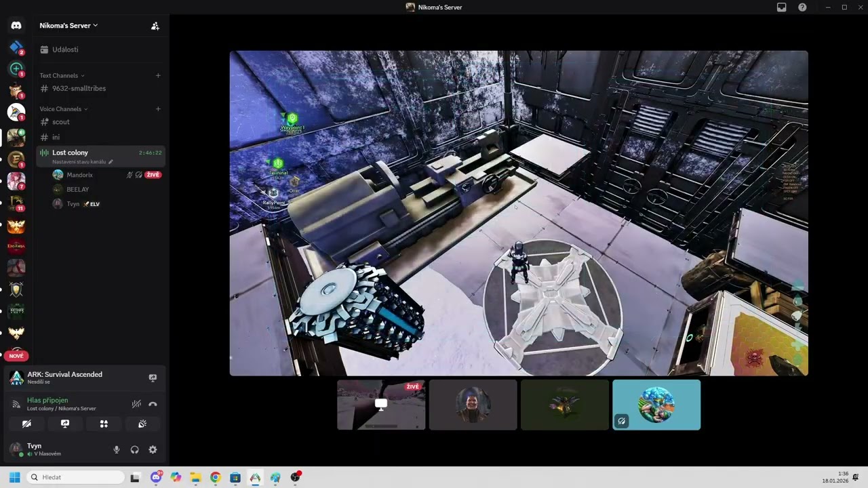Open user settings gear
Viewport: 868px width, 488px height.
(x=153, y=449)
